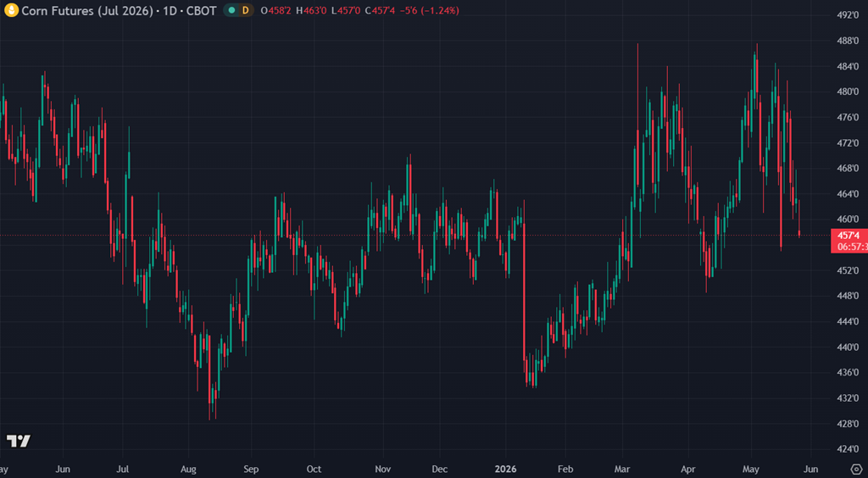The height and width of the screenshot is (478, 868).
Task: Click the 472'0 level on price scale
Action: (x=848, y=142)
